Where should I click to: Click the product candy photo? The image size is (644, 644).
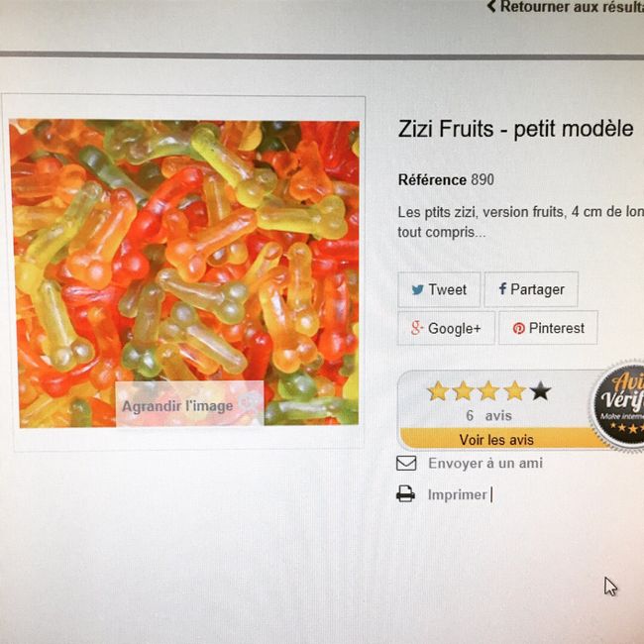click(184, 272)
